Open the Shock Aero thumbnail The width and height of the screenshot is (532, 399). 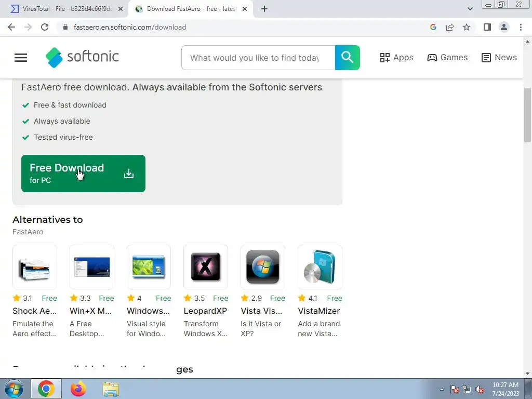tap(35, 267)
